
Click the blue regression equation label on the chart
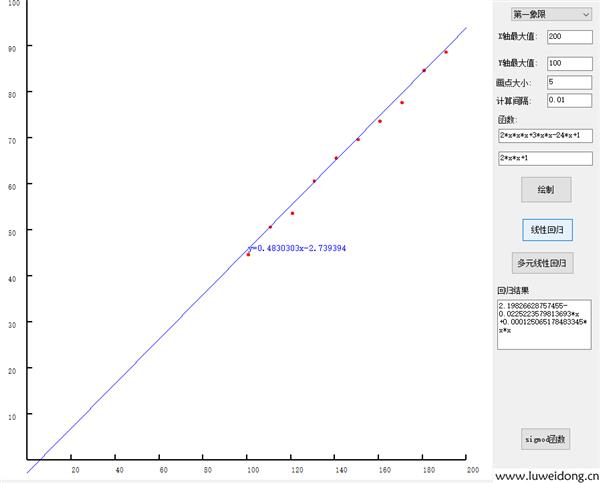[297, 248]
